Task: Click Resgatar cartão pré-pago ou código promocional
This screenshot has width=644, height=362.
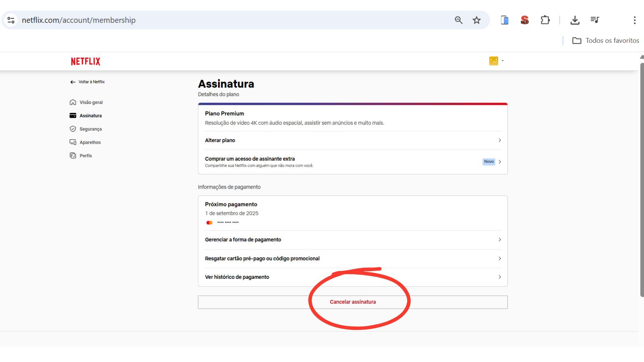Action: [353, 258]
